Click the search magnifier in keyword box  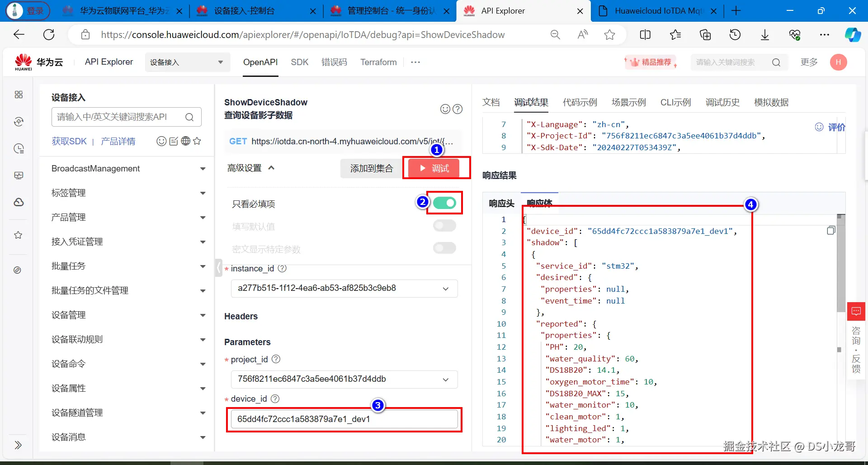776,62
